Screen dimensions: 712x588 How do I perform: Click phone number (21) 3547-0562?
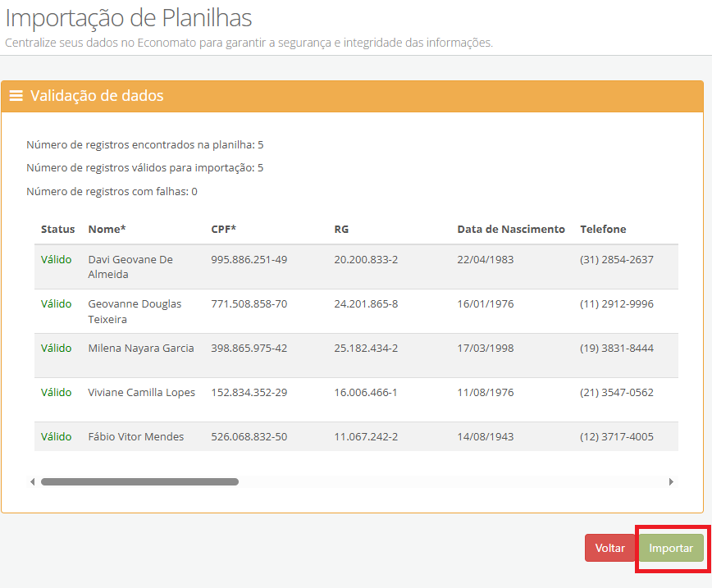coord(617,392)
